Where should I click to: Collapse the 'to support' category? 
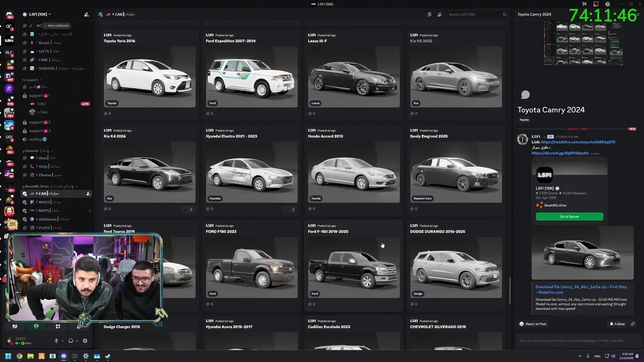click(31, 80)
